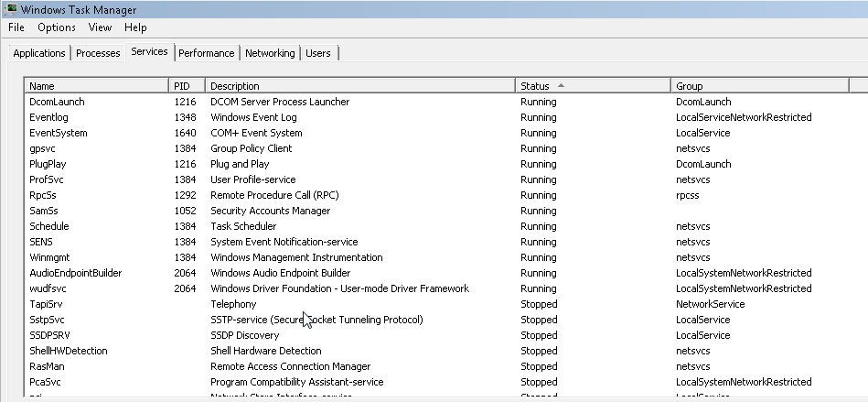Sort by the Status column header

(x=593, y=86)
